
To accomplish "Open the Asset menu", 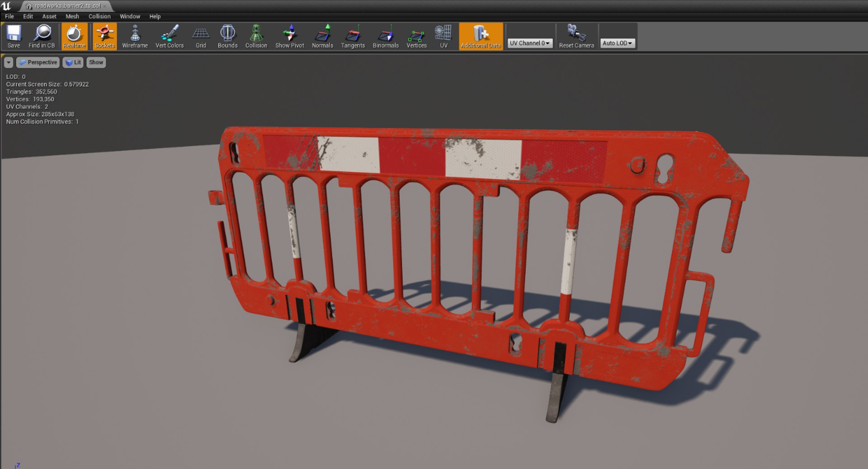I will (x=49, y=16).
